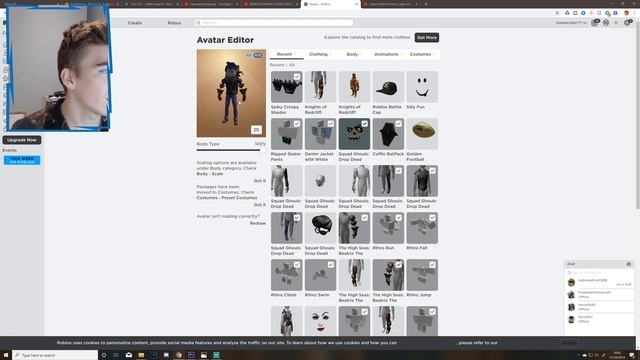
Task: Toggle Coffin BatPack item checkbox
Action: 398,124
